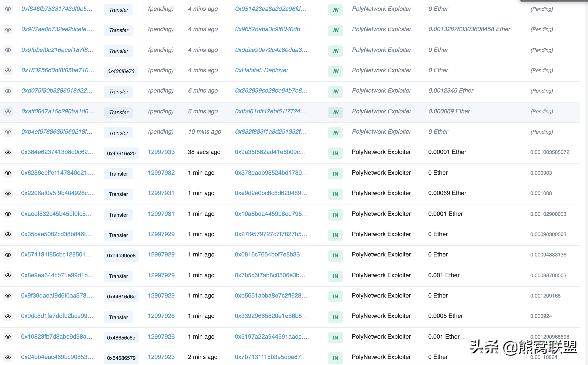Click '38 secs ago' timestamp

204,152
